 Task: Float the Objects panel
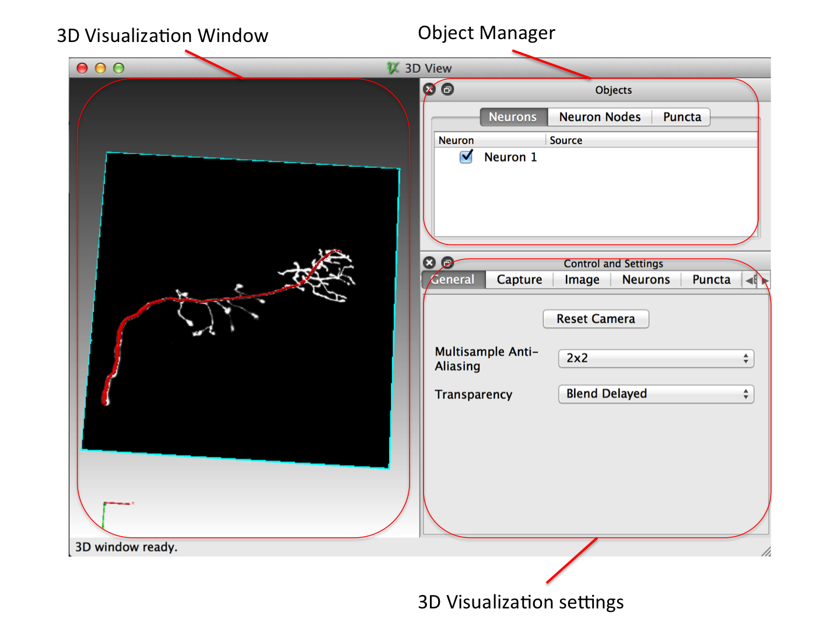[x=447, y=89]
